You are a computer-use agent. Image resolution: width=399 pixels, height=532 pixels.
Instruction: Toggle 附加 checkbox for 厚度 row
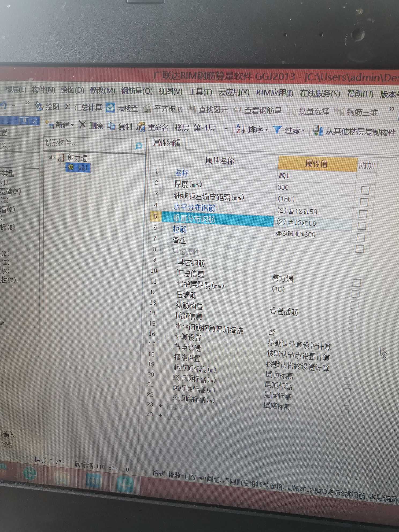365,190
